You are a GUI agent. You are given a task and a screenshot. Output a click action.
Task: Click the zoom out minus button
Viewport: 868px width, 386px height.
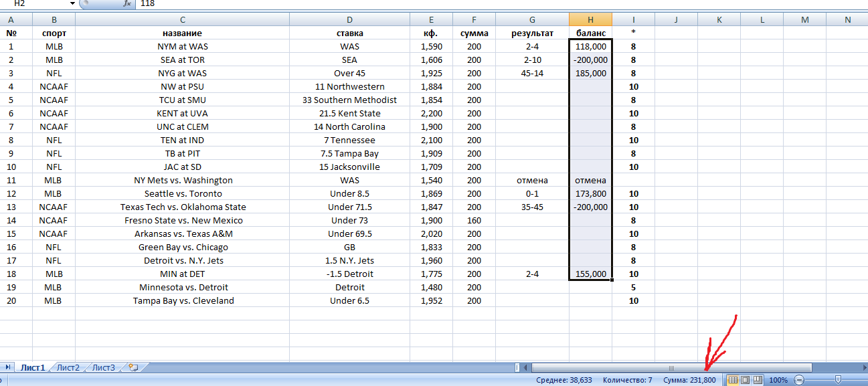[799, 380]
